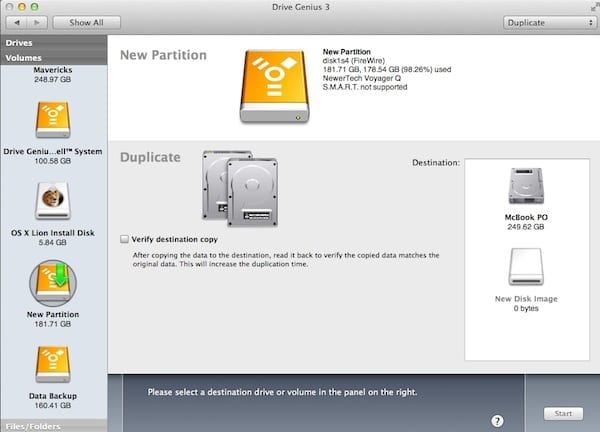This screenshot has width=600, height=432.
Task: Select the Mavericks volume in sidebar
Action: (x=53, y=76)
